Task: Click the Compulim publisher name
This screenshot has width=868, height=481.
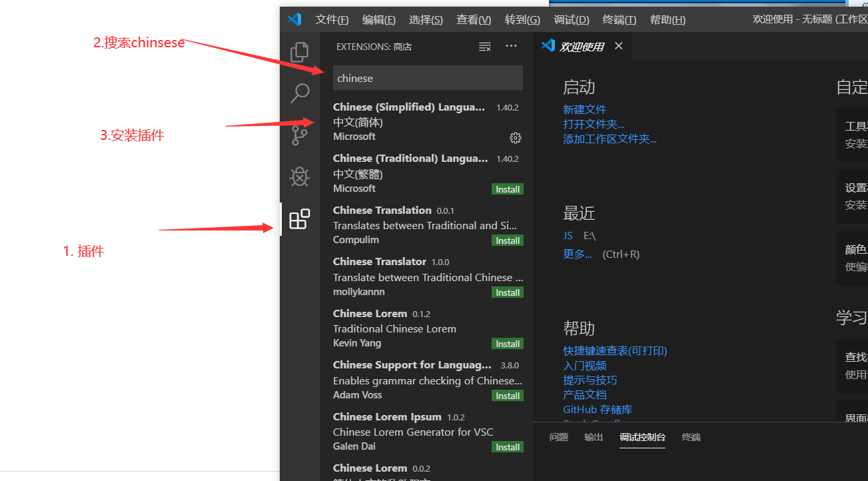Action: coord(356,240)
